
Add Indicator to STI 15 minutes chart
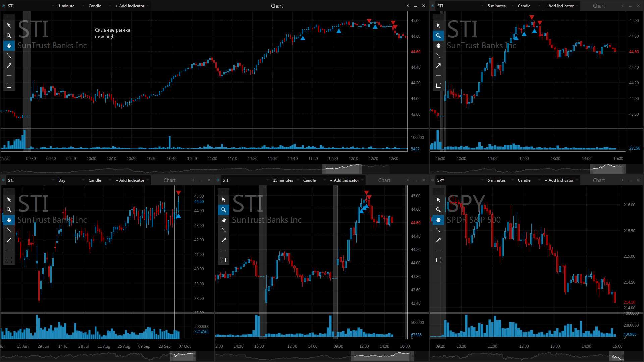(x=346, y=180)
